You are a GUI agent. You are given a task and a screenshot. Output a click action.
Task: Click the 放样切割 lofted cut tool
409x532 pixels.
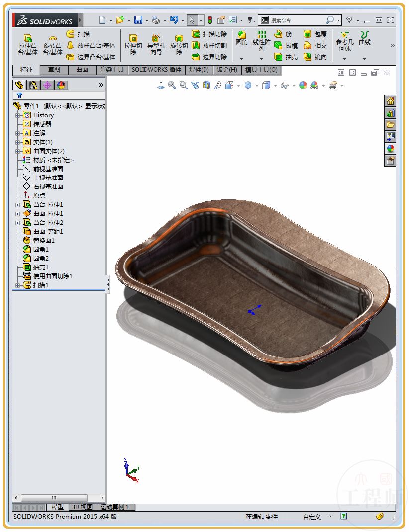point(209,45)
